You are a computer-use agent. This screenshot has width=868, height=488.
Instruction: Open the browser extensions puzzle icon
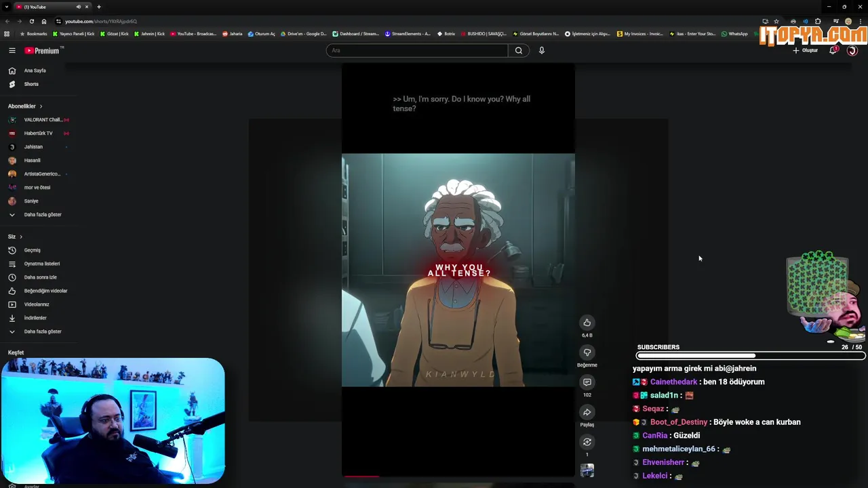[x=818, y=21]
